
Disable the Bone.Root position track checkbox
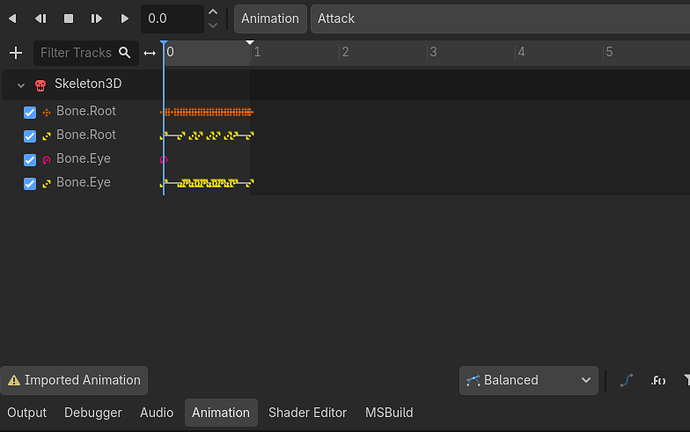(x=29, y=112)
